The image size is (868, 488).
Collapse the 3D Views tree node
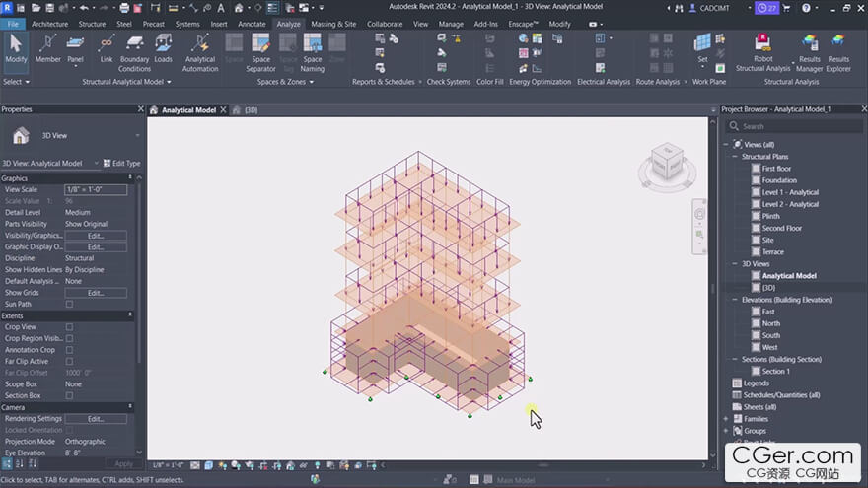click(x=735, y=264)
